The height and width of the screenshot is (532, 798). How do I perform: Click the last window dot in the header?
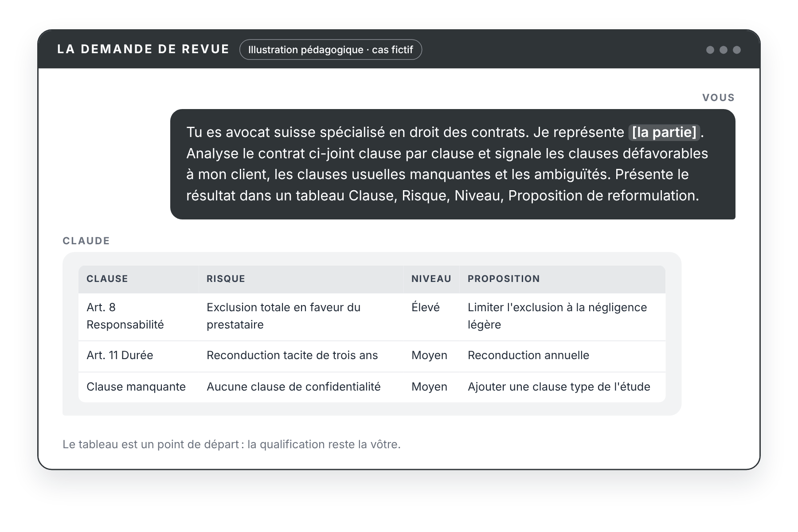click(x=737, y=50)
